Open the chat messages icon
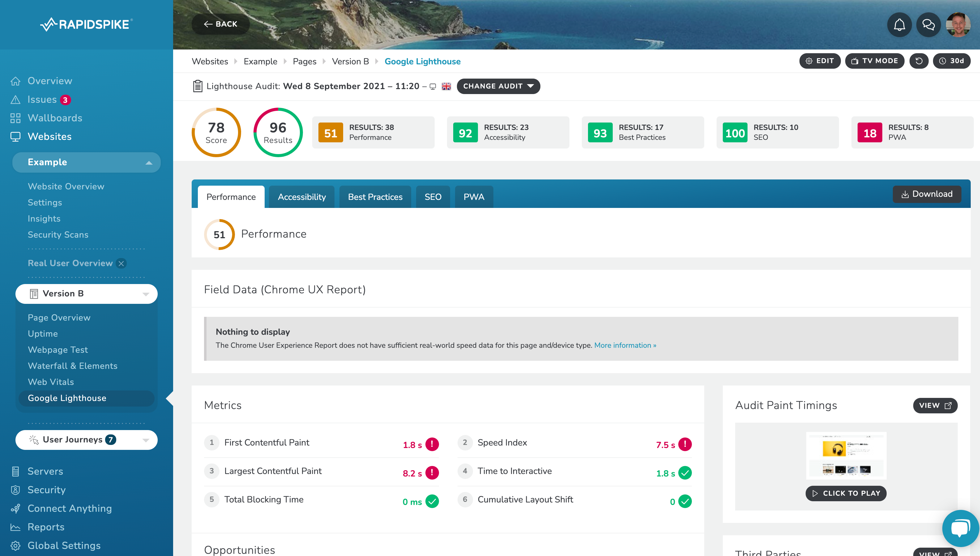This screenshot has height=556, width=980. [x=928, y=25]
